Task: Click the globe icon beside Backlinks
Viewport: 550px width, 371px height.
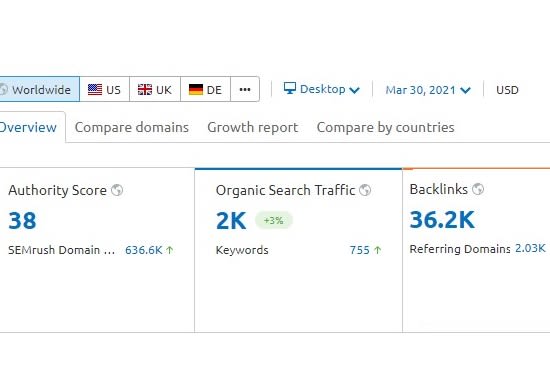Action: click(x=478, y=189)
